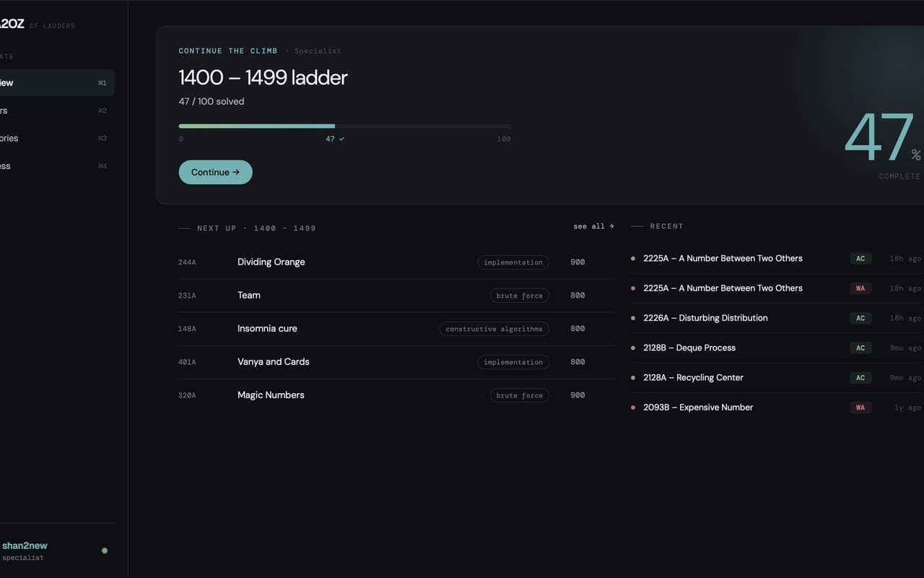Click the RECENT section header
Screen dimensions: 924x578
[666, 226]
